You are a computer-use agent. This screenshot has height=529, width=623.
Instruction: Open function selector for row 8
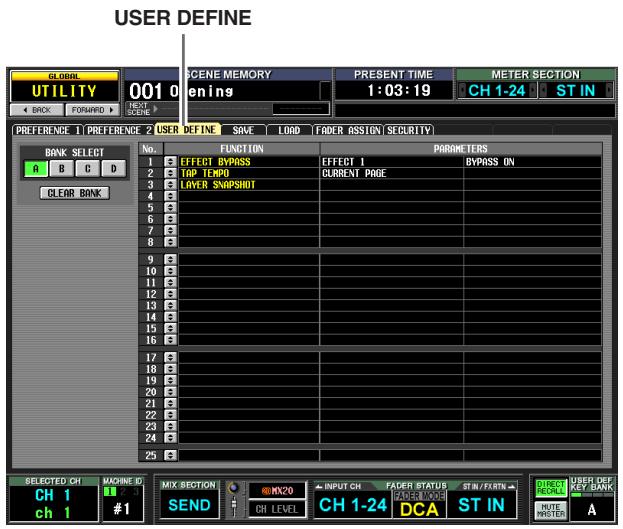click(170, 242)
